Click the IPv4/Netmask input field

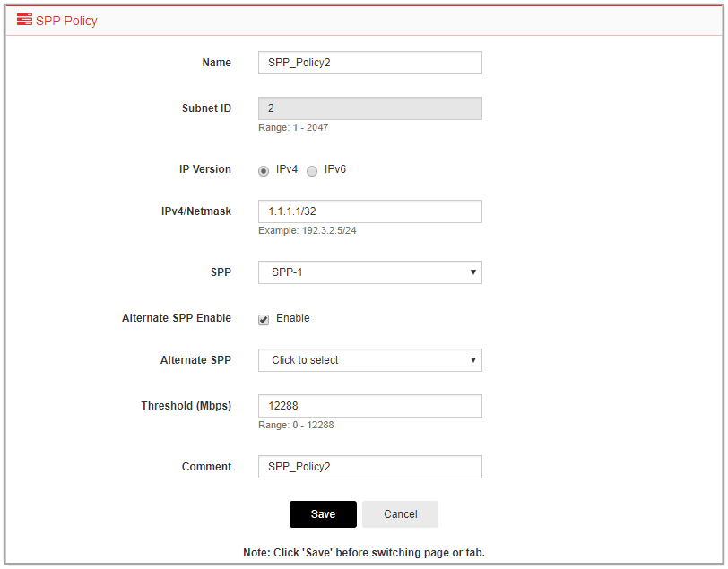(370, 211)
